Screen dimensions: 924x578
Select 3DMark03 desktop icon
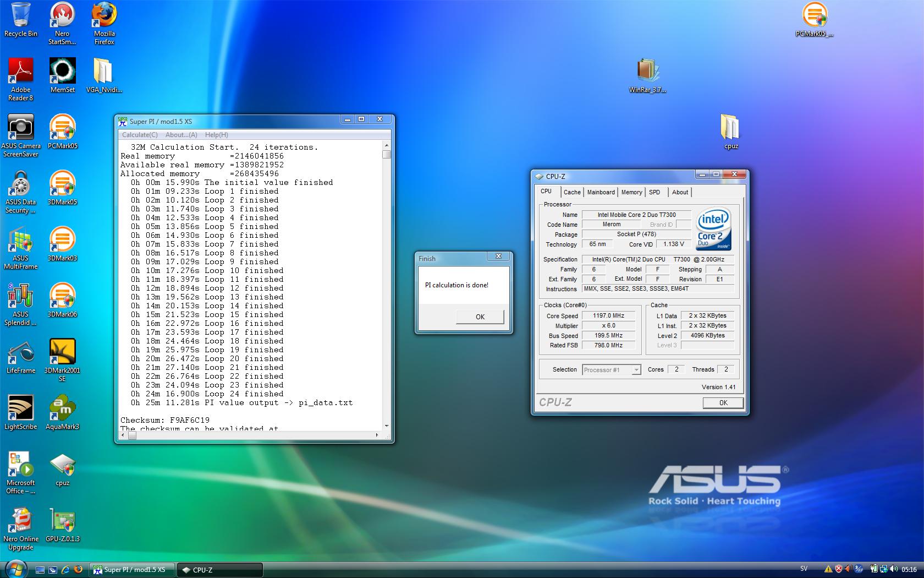(x=62, y=244)
